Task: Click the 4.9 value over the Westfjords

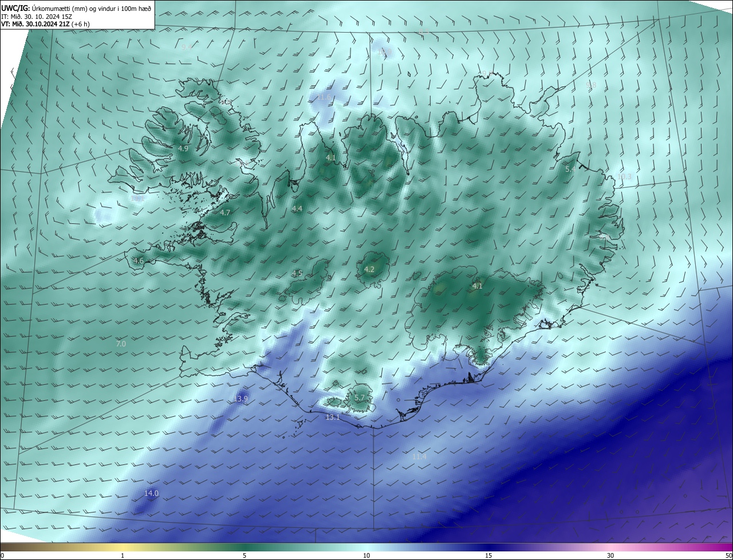Action: coord(183,149)
